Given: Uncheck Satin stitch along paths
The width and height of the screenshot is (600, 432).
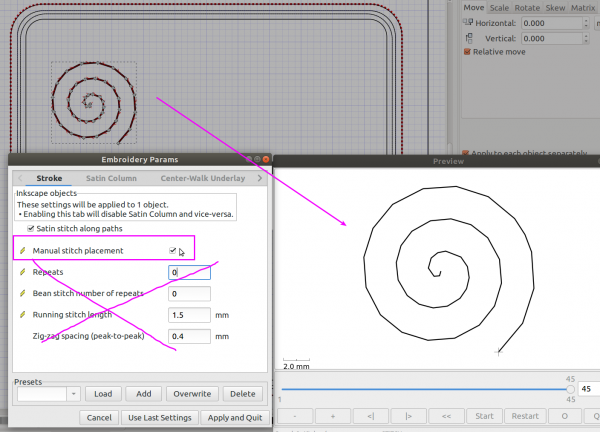Looking at the screenshot, I should click(29, 228).
